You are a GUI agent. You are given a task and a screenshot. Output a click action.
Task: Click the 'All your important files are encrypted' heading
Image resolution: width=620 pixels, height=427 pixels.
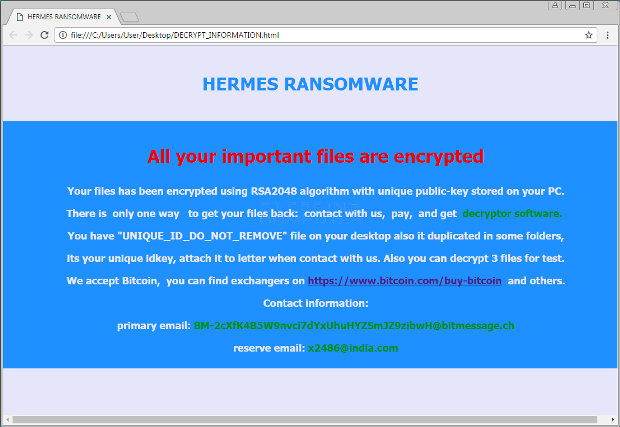316,157
